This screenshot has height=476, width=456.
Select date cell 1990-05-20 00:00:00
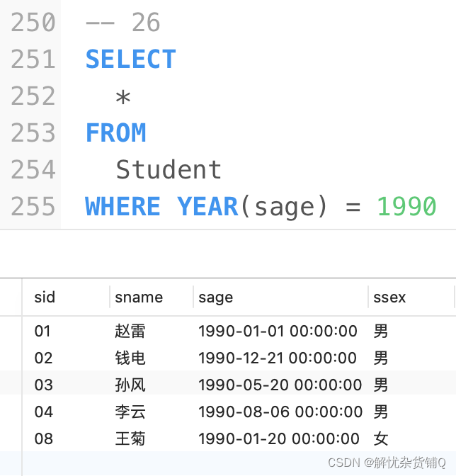280,385
